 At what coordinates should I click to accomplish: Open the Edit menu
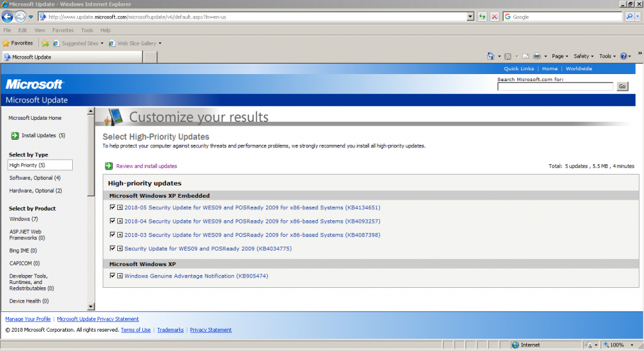click(23, 30)
